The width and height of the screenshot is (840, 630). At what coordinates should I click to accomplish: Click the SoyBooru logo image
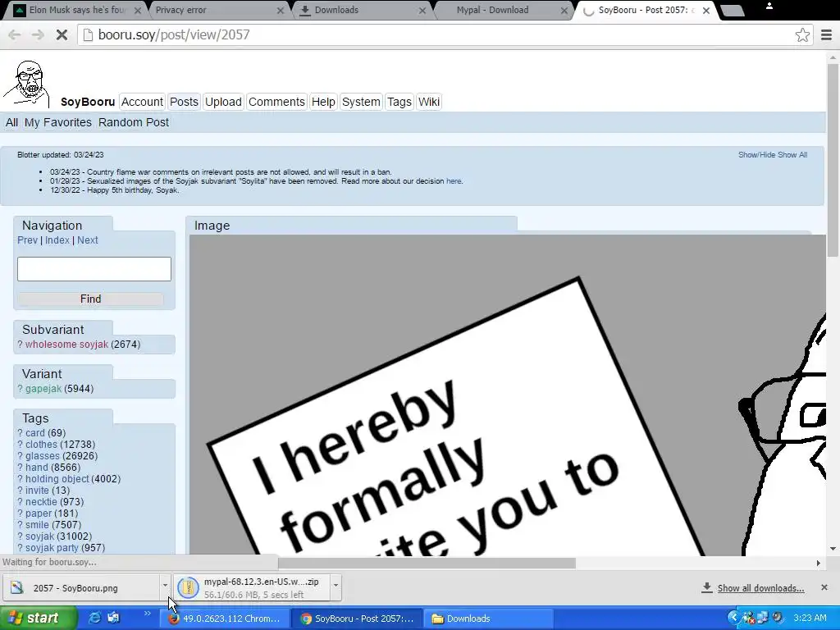coord(26,84)
